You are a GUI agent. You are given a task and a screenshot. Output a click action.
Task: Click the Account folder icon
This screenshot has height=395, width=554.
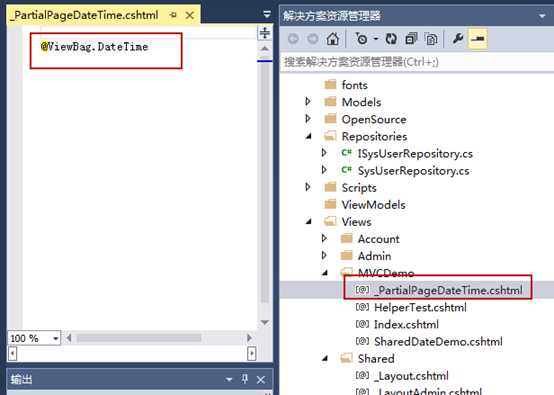coord(346,238)
